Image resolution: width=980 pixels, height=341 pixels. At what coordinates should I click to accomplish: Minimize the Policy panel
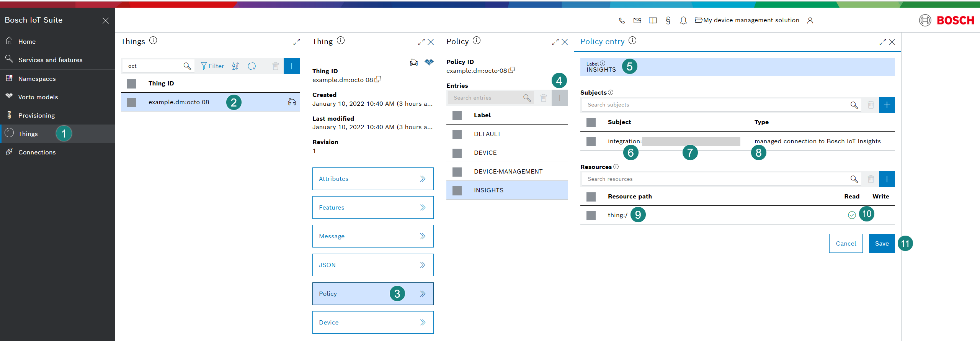(x=546, y=42)
